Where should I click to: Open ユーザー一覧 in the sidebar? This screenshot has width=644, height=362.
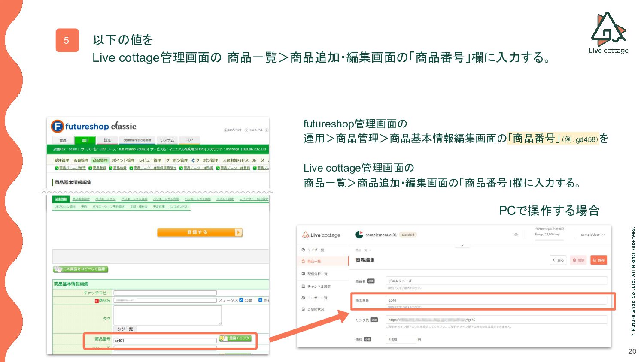coord(315,298)
